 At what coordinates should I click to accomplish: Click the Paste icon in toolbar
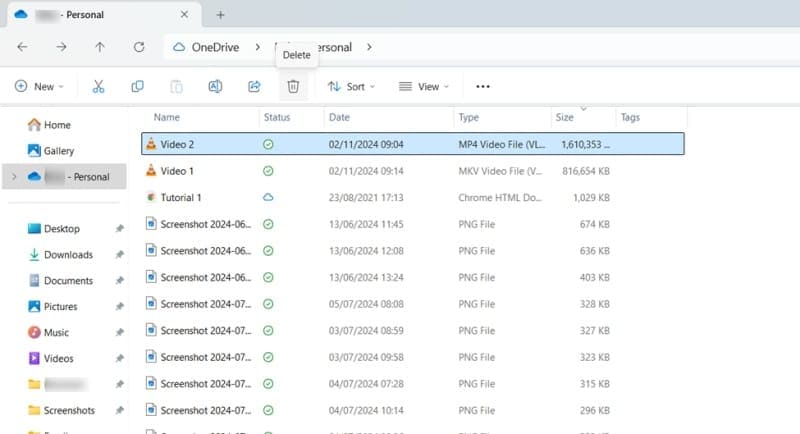176,87
